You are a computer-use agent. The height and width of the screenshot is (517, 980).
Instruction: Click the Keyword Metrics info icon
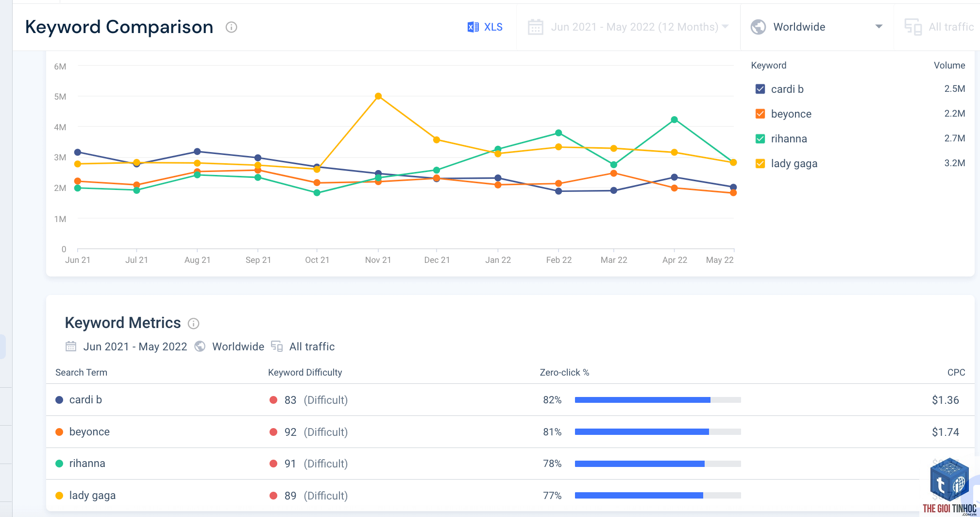coord(193,324)
